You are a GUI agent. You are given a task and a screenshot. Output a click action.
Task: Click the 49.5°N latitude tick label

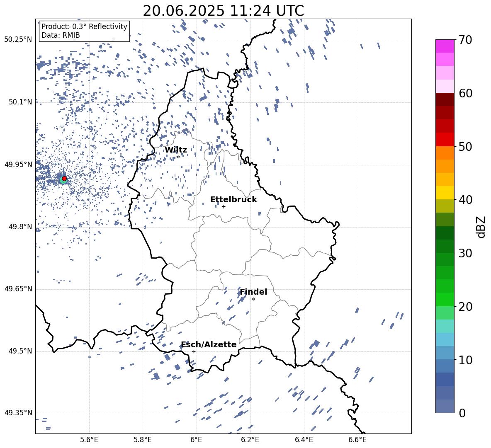20,351
